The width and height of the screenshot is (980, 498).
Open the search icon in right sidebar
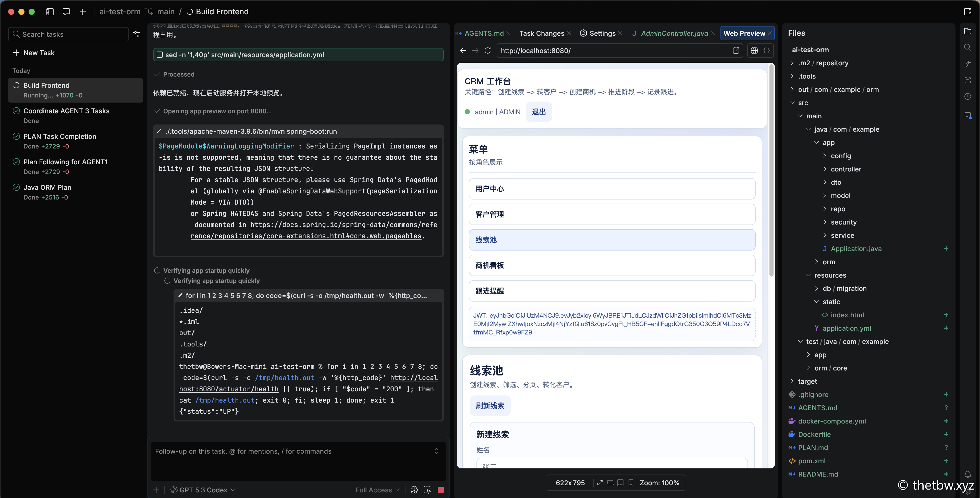coord(967,47)
